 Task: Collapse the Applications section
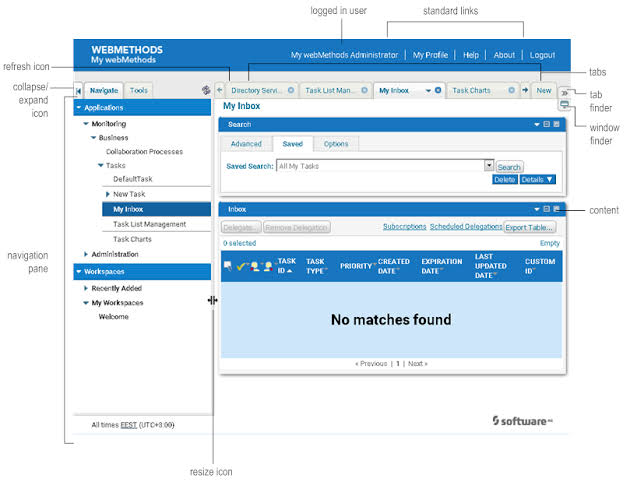point(79,108)
